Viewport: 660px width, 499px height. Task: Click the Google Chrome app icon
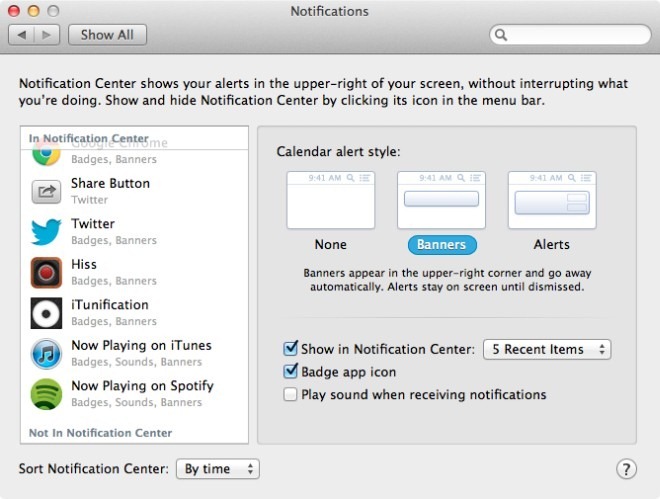[46, 153]
